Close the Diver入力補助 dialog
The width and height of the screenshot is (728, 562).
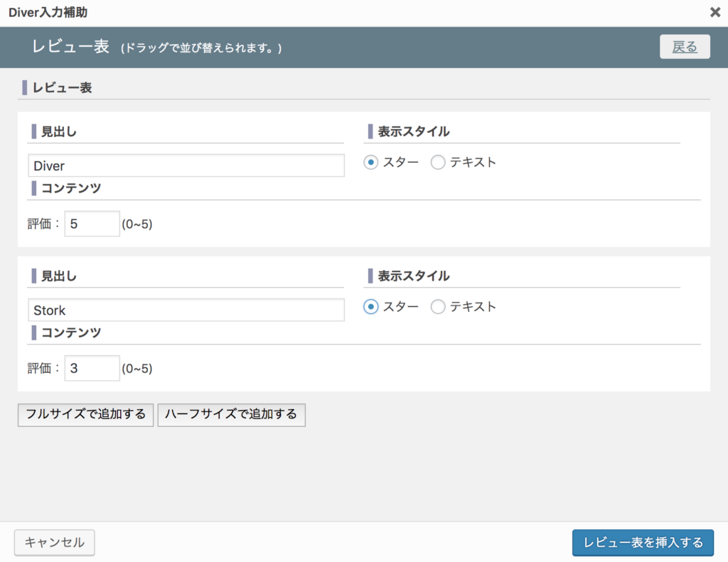click(x=715, y=12)
